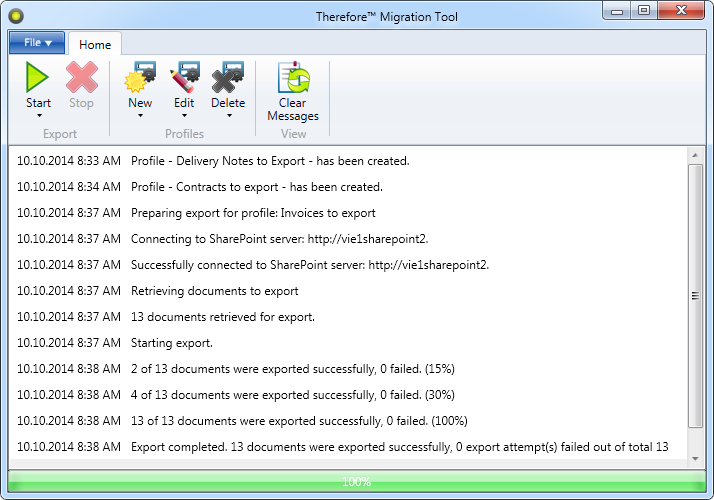Expand the New profile dropdown arrow

click(140, 116)
